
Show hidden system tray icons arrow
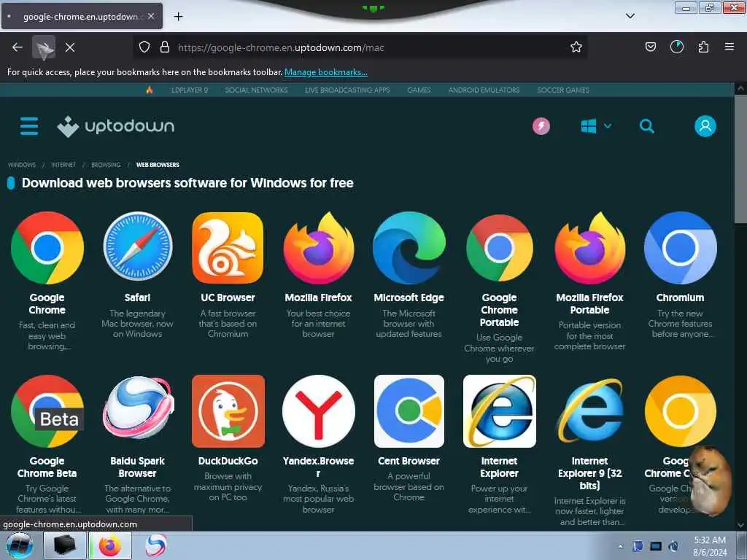[x=620, y=546]
